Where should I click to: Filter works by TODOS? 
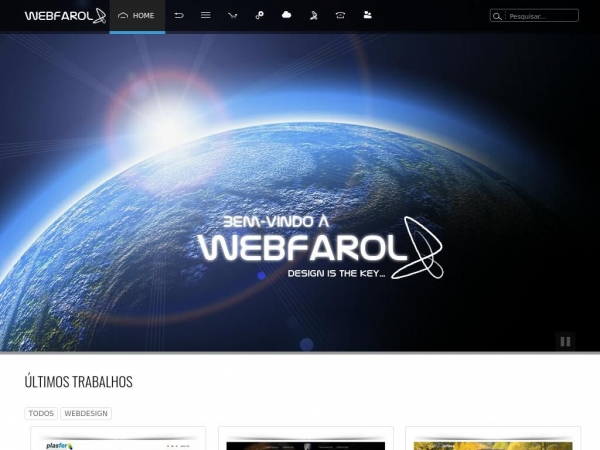coord(41,413)
